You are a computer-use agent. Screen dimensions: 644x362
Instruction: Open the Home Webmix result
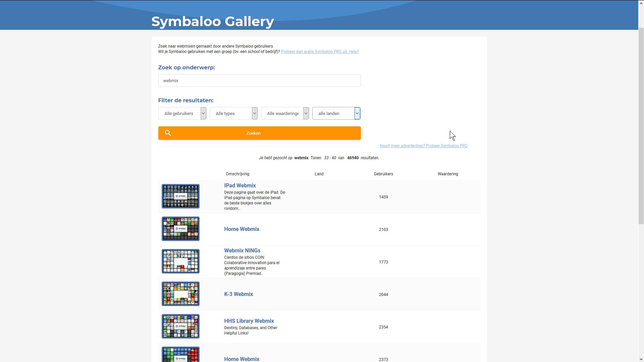[x=241, y=229]
